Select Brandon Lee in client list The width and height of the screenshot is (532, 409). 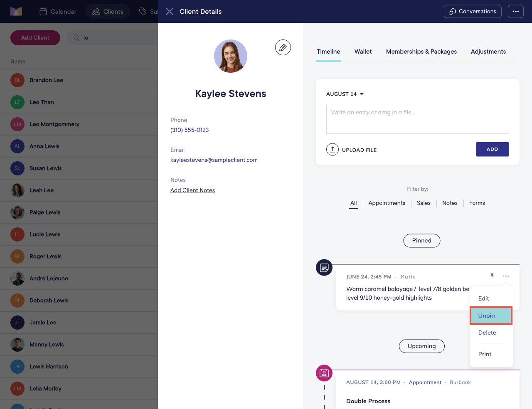click(x=79, y=80)
